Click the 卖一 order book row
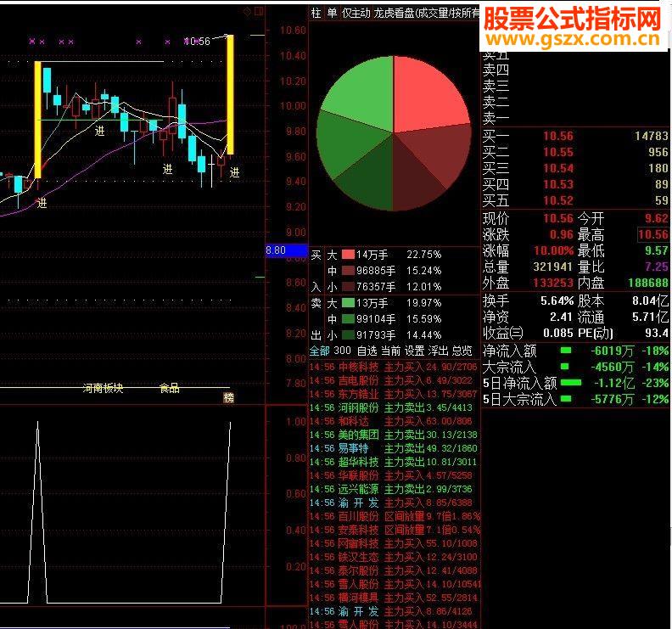 (x=575, y=117)
